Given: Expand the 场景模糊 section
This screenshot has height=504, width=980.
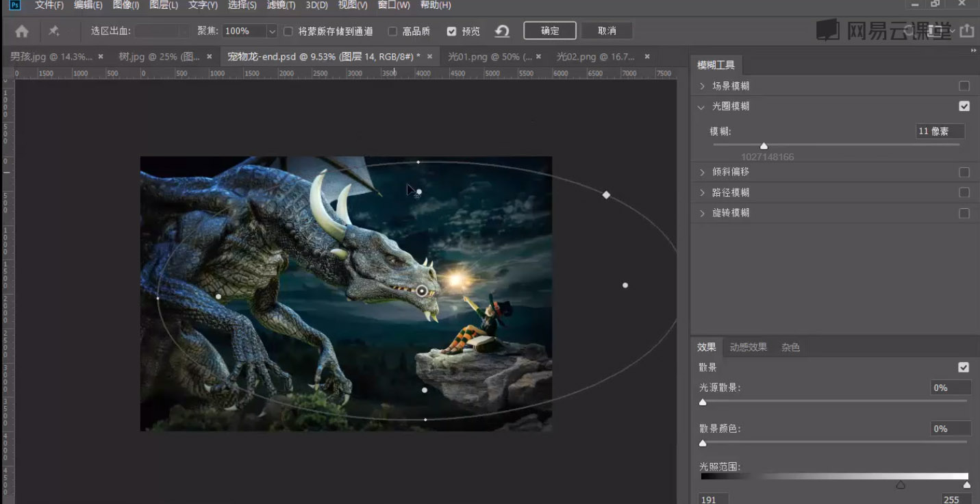Looking at the screenshot, I should point(702,86).
